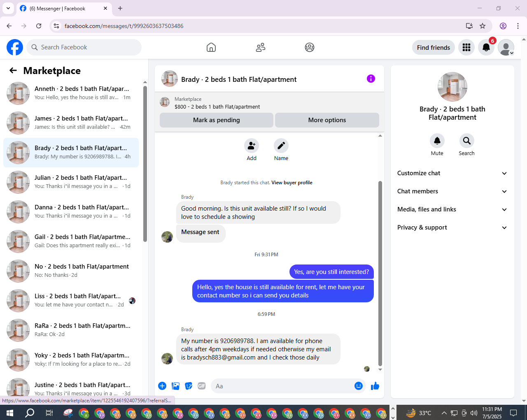
Task: Open the No conversation saying No thanks
Action: point(71,271)
